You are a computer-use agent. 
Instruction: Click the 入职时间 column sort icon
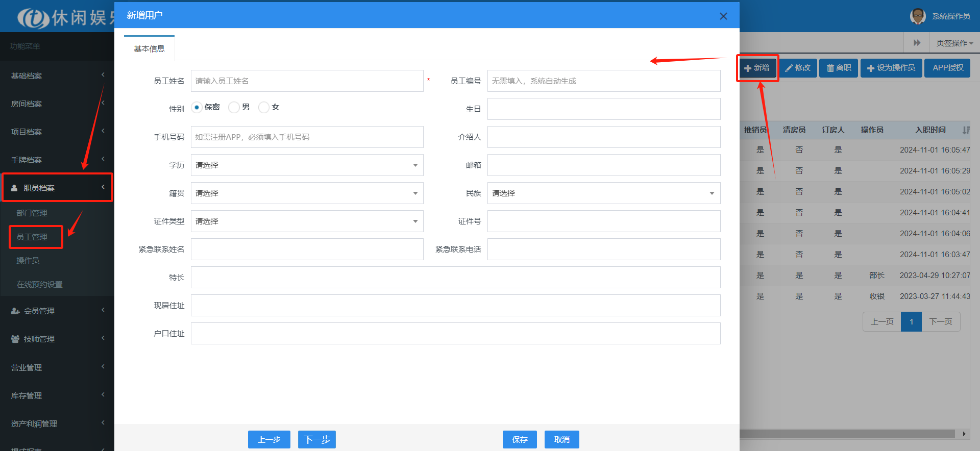965,130
